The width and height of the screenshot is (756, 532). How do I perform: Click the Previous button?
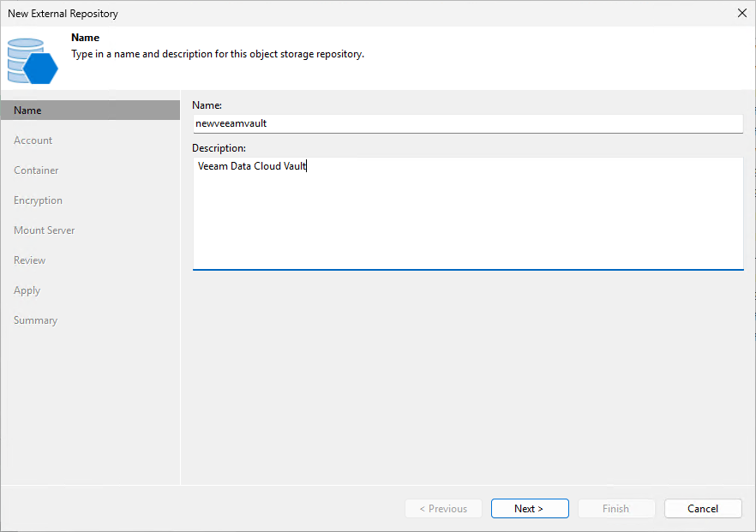click(444, 508)
